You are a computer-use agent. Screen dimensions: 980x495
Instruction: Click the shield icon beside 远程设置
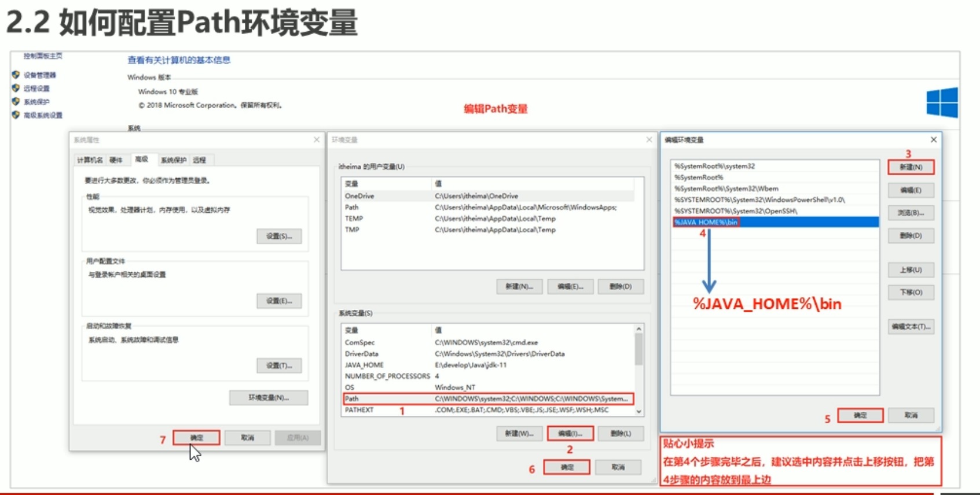(x=16, y=88)
